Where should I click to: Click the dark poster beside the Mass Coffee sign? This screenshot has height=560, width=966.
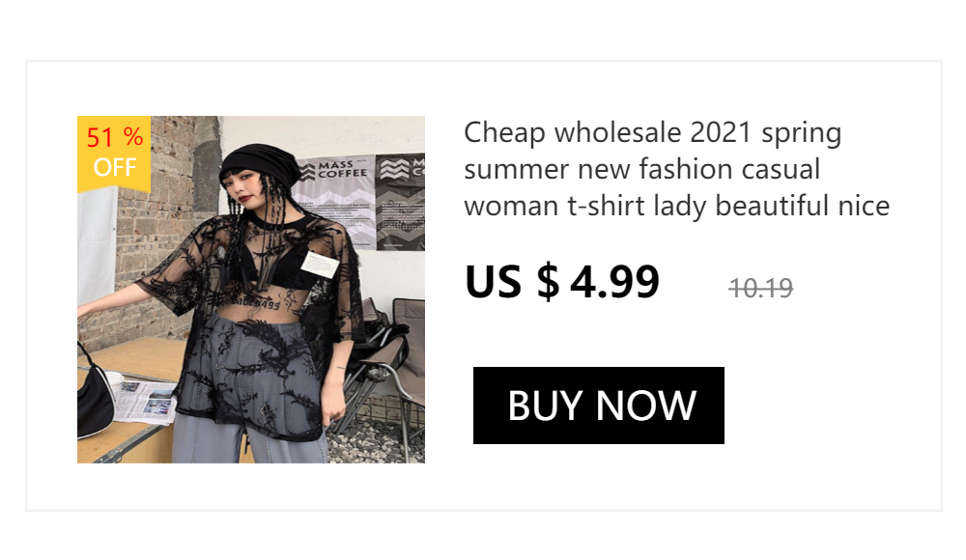click(401, 202)
